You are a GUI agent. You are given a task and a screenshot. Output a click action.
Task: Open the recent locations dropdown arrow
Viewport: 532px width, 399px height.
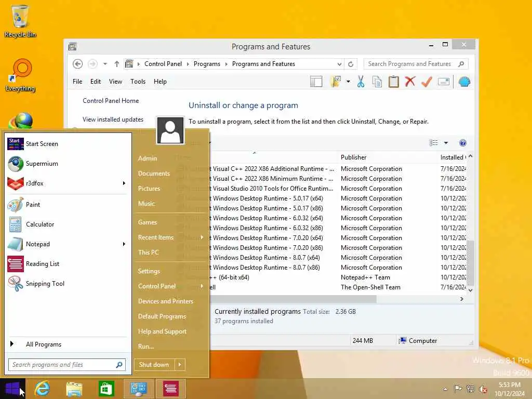(105, 64)
